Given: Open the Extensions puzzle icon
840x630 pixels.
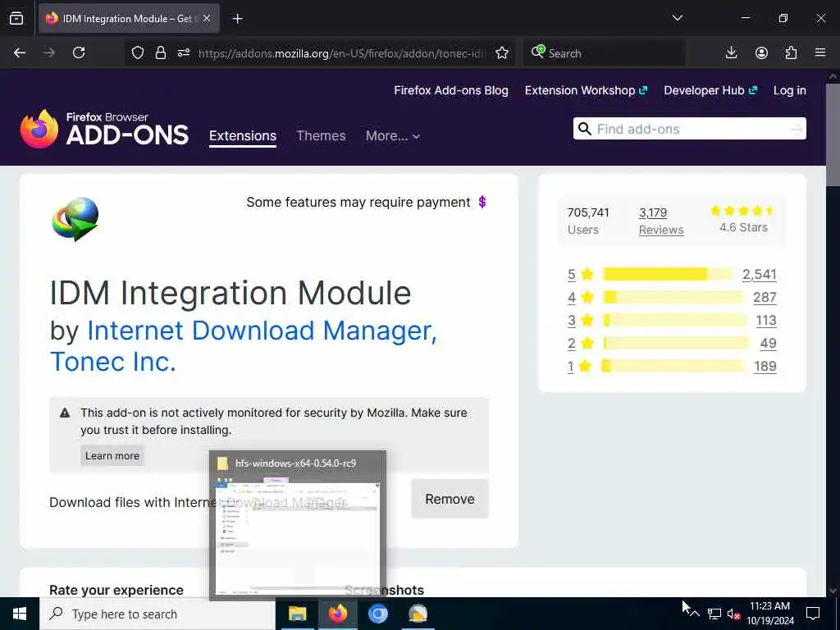Looking at the screenshot, I should pyautogui.click(x=791, y=52).
